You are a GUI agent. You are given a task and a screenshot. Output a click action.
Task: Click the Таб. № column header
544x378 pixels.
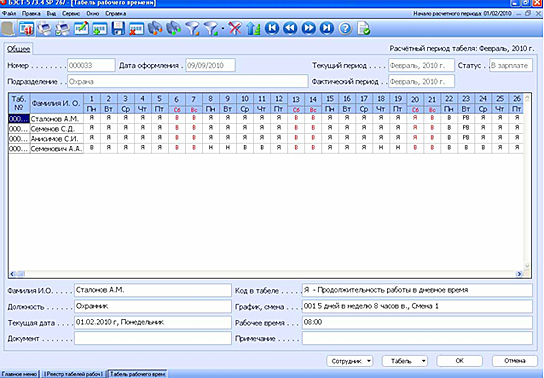click(x=19, y=103)
